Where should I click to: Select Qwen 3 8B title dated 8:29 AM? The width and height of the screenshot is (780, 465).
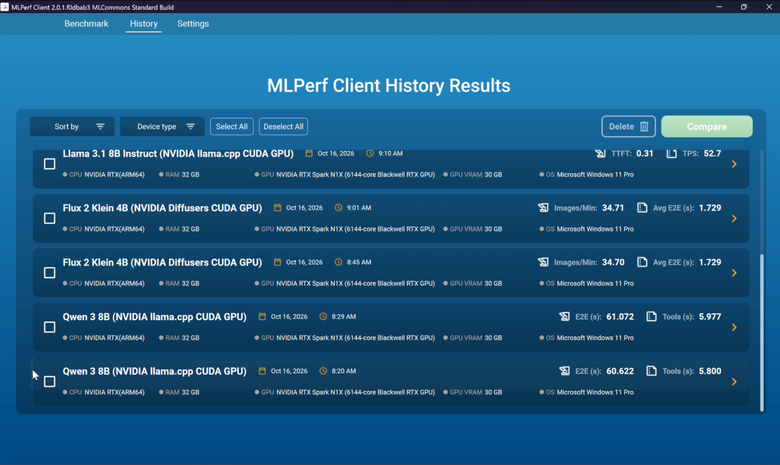tap(155, 317)
